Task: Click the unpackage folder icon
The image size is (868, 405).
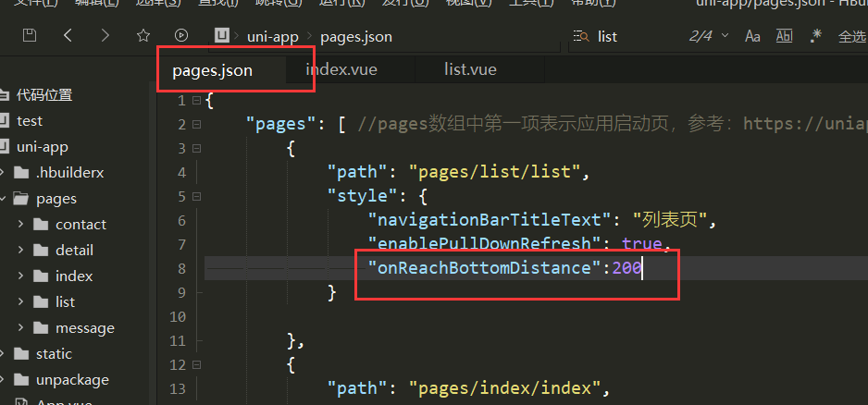Action: (x=21, y=379)
